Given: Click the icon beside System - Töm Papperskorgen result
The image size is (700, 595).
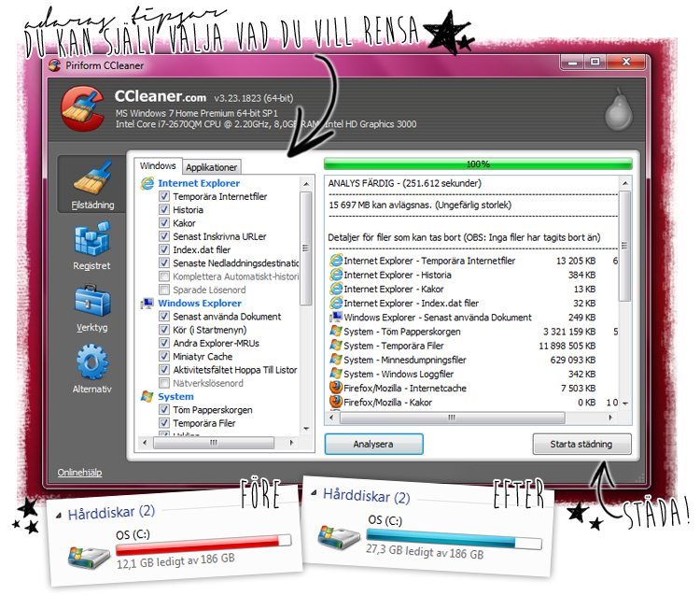Looking at the screenshot, I should [336, 332].
